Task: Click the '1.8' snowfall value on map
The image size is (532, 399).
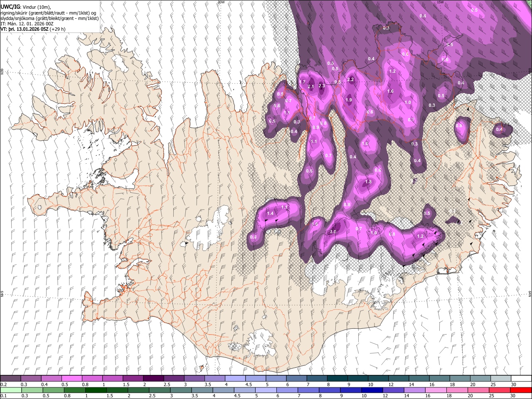Action: [368, 182]
